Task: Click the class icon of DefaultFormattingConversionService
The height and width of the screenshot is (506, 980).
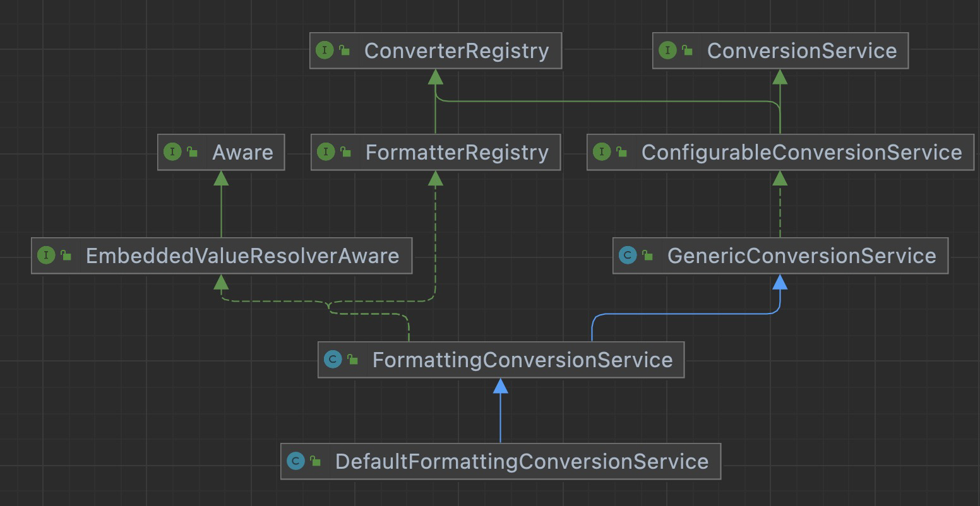Action: pos(296,461)
